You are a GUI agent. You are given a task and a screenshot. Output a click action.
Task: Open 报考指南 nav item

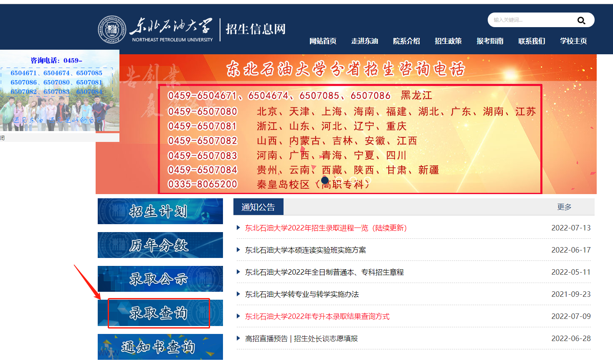490,41
